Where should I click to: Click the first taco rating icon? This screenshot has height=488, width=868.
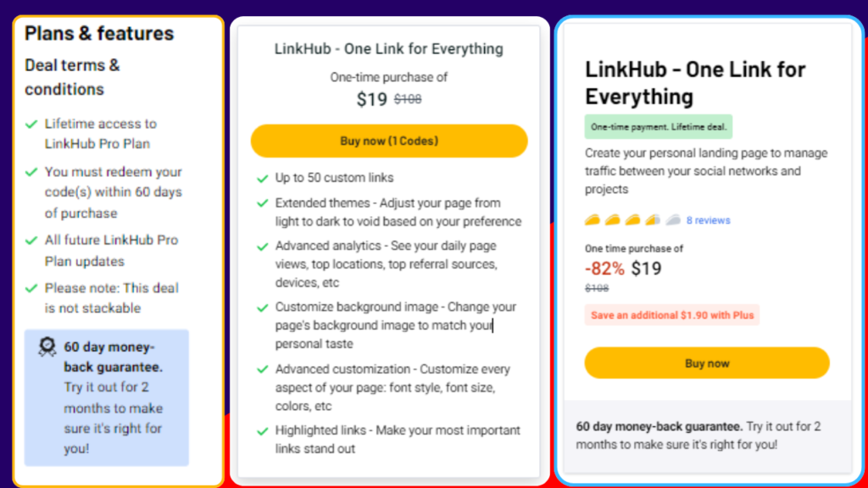click(593, 220)
